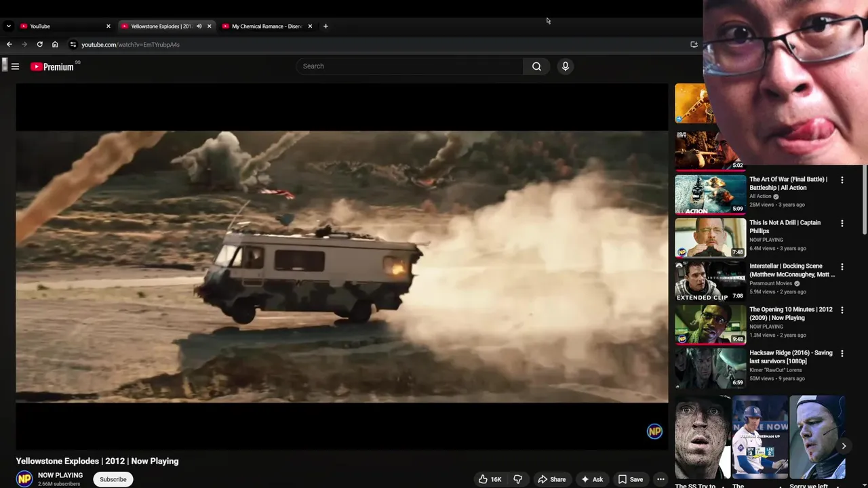The image size is (868, 488).
Task: Click the Paramount Movies channel name
Action: 770,283
